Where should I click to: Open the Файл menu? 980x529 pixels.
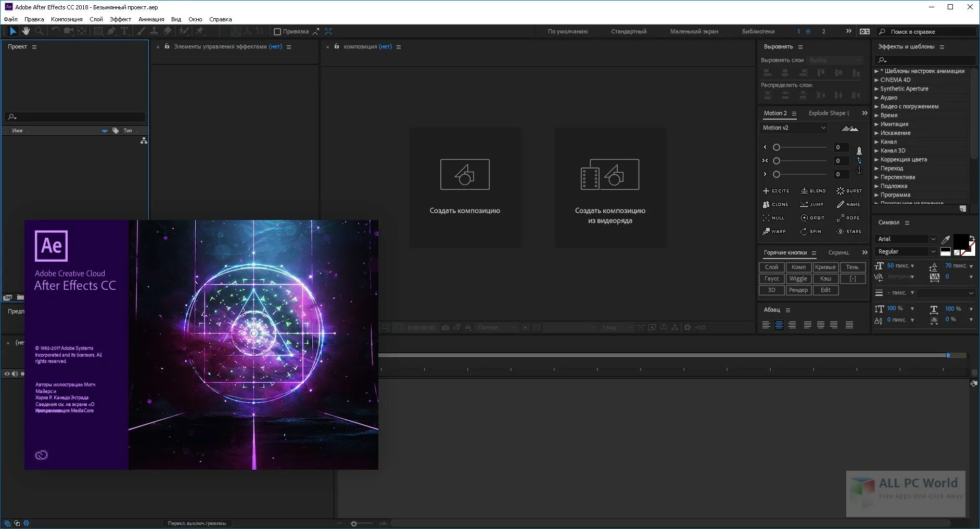(x=10, y=19)
